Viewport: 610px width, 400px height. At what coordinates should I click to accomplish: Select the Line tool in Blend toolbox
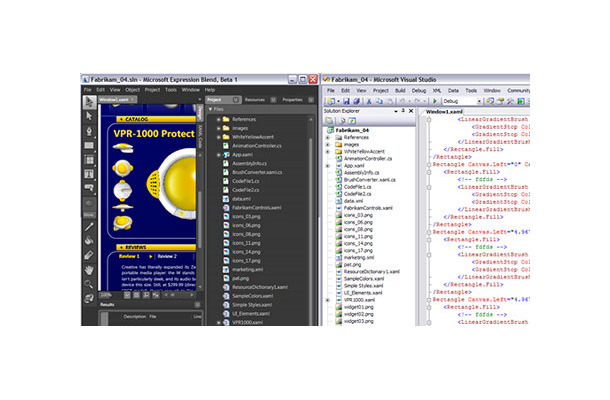(x=89, y=226)
